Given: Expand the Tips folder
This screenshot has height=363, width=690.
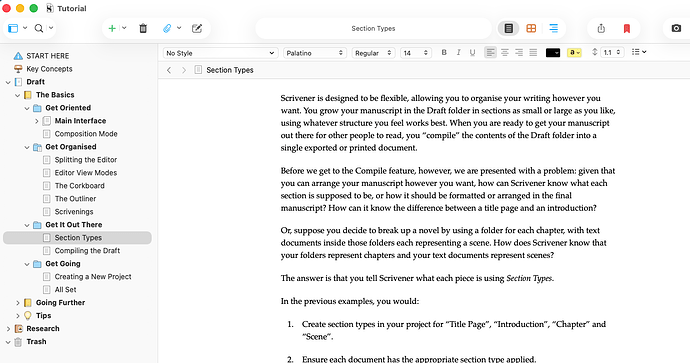Looking at the screenshot, I should [x=18, y=316].
